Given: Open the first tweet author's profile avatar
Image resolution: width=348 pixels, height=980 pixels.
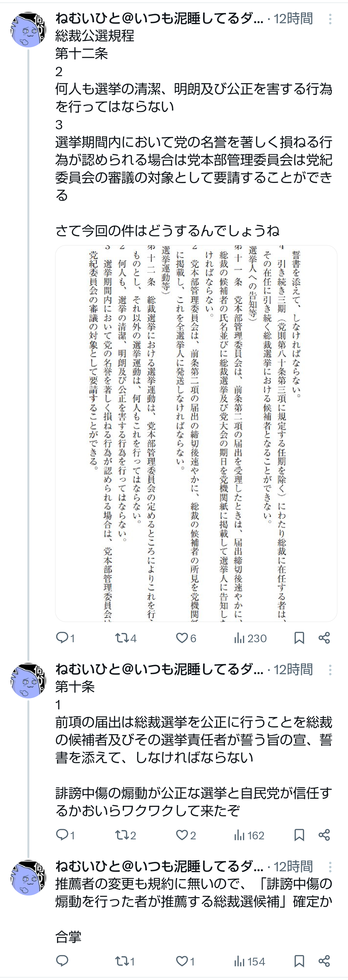Looking at the screenshot, I should coord(28,30).
